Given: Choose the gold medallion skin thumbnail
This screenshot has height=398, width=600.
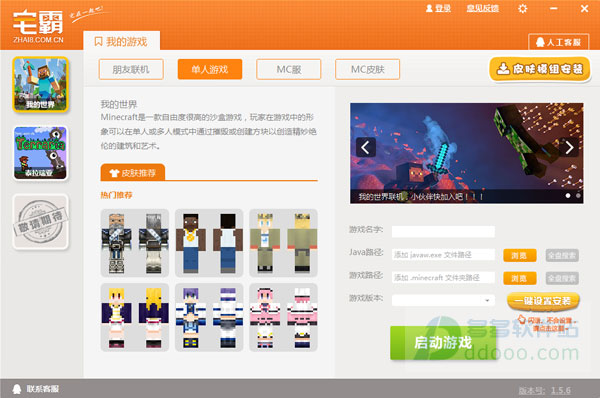Looking at the screenshot, I should point(209,243).
